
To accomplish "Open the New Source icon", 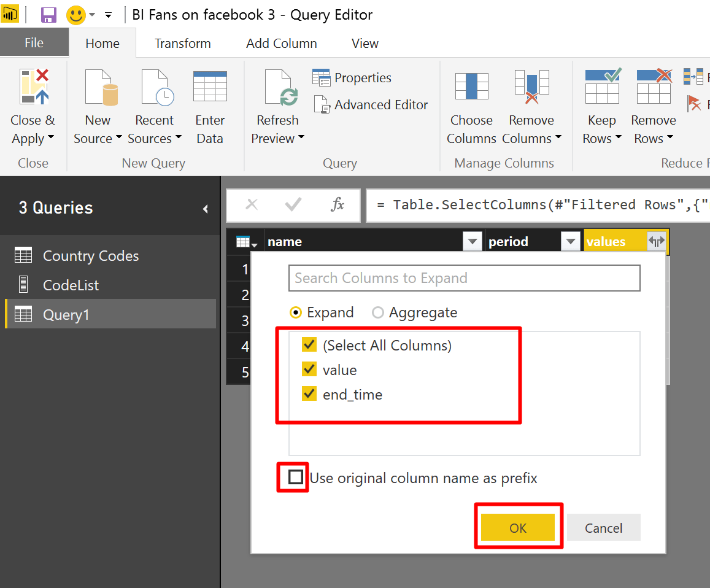I will click(101, 87).
